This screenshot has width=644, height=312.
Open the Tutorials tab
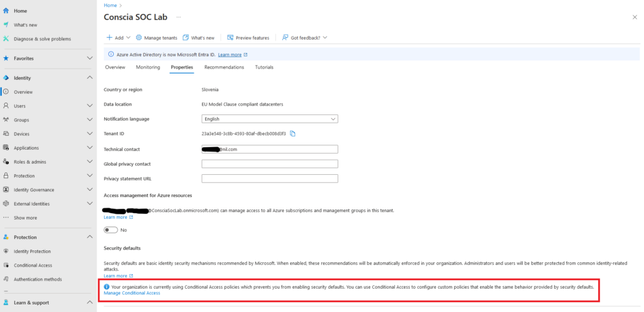pyautogui.click(x=264, y=67)
